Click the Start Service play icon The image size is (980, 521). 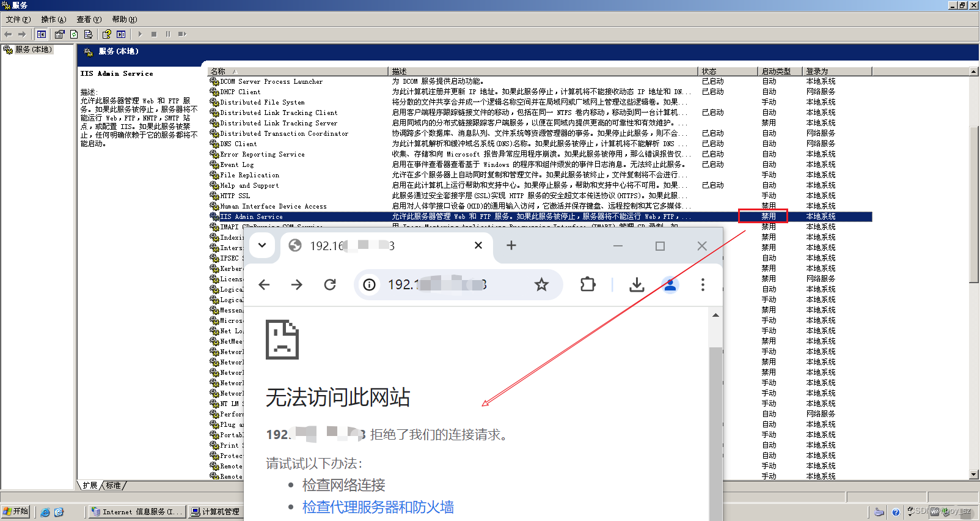click(140, 34)
